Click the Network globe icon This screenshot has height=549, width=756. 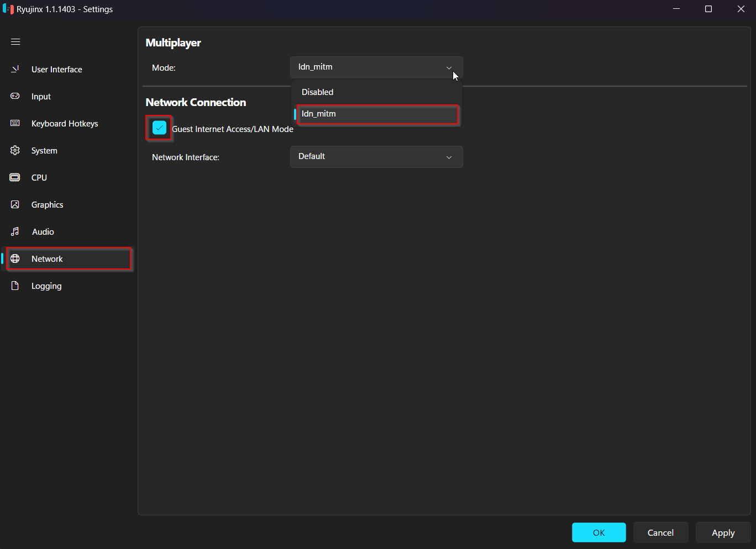(x=15, y=258)
